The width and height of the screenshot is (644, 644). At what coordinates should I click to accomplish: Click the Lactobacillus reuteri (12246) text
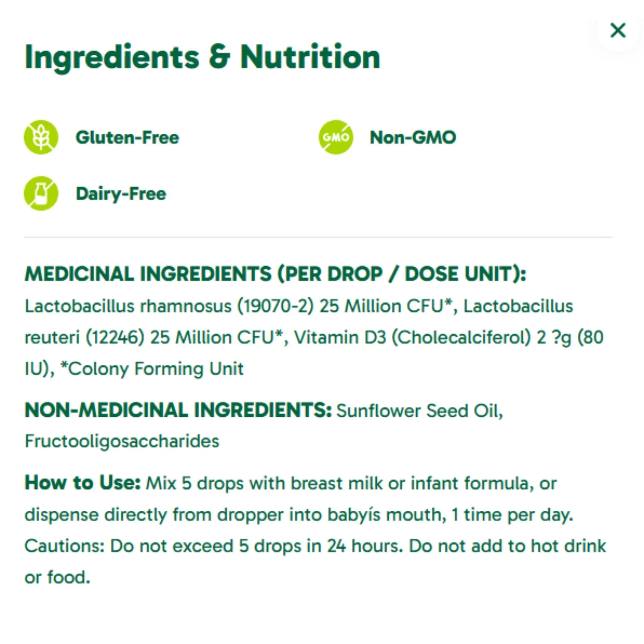pos(85,337)
